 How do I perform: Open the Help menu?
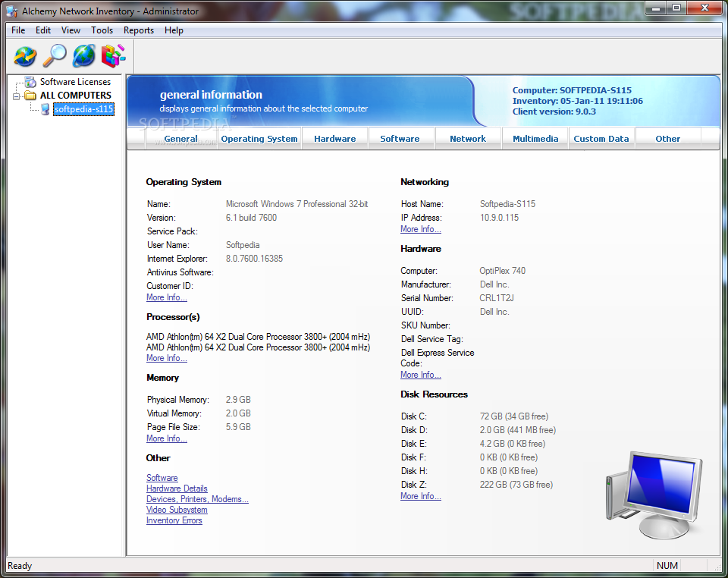pyautogui.click(x=174, y=30)
